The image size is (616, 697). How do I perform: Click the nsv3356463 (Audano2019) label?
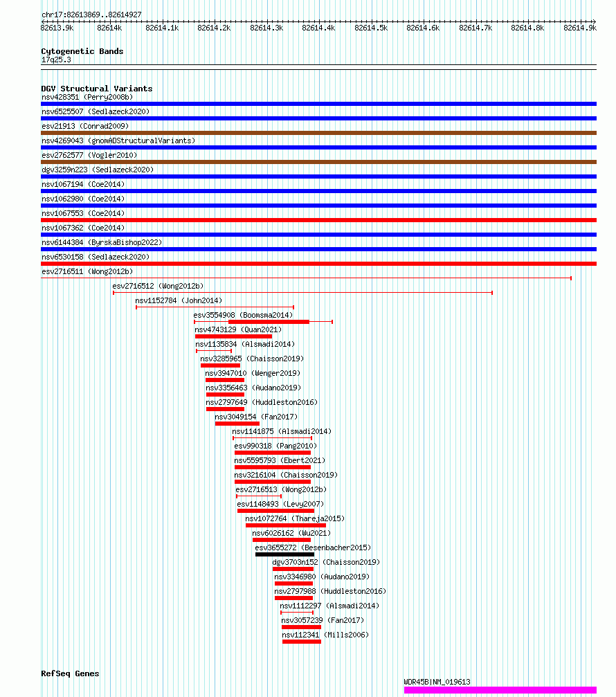253,388
